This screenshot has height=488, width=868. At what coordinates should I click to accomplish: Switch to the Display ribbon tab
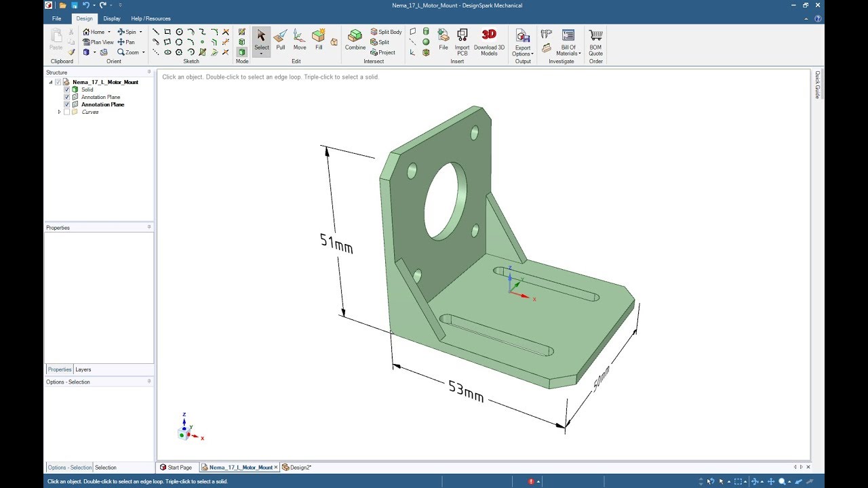[x=112, y=18]
